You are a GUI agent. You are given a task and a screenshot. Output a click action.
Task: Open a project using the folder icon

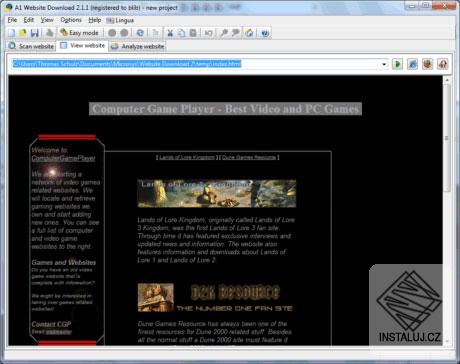coord(23,33)
